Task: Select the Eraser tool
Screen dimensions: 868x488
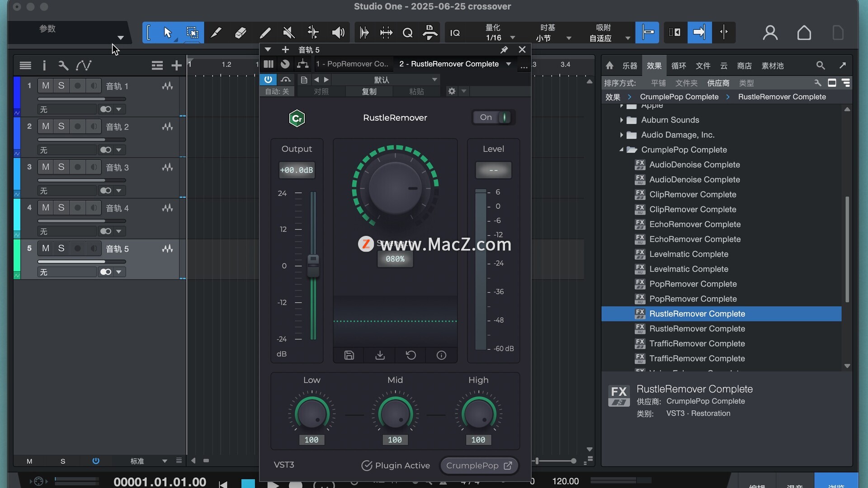Action: coord(241,33)
